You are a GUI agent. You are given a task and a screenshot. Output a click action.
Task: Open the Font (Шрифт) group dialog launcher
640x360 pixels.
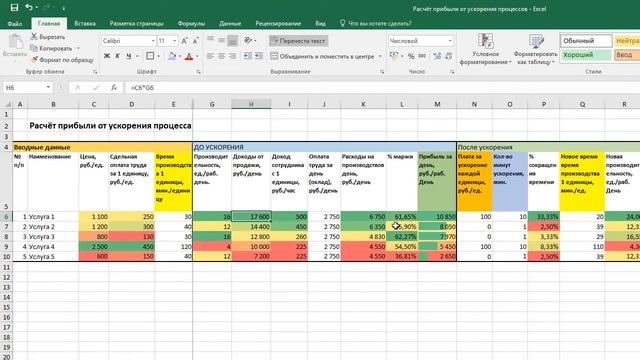pyautogui.click(x=199, y=72)
